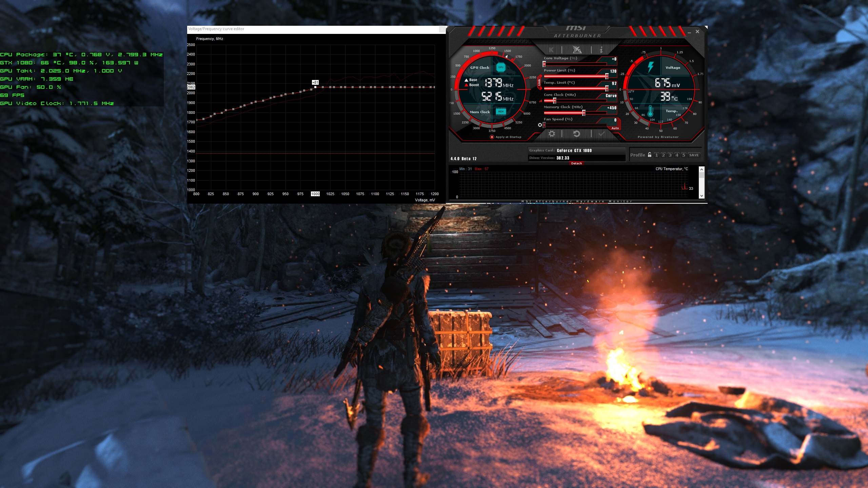Viewport: 868px width, 488px height.
Task: Toggle fan speed Auto mode
Action: (615, 128)
